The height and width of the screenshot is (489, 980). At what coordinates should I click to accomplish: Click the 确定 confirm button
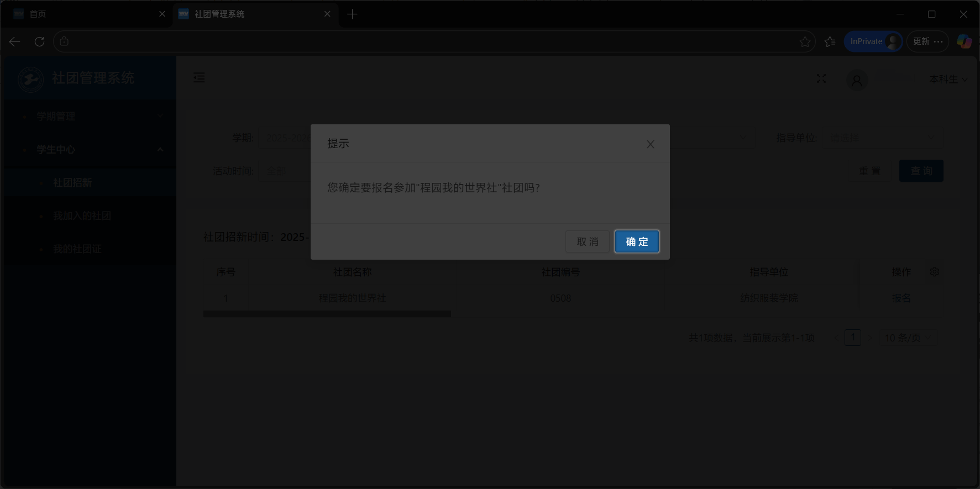pyautogui.click(x=637, y=241)
